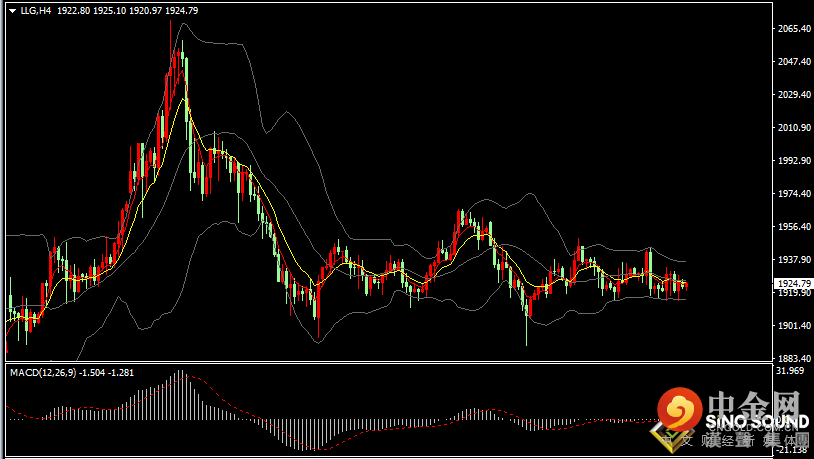Click the 2065.40 price axis label
The image size is (814, 459).
[x=795, y=29]
